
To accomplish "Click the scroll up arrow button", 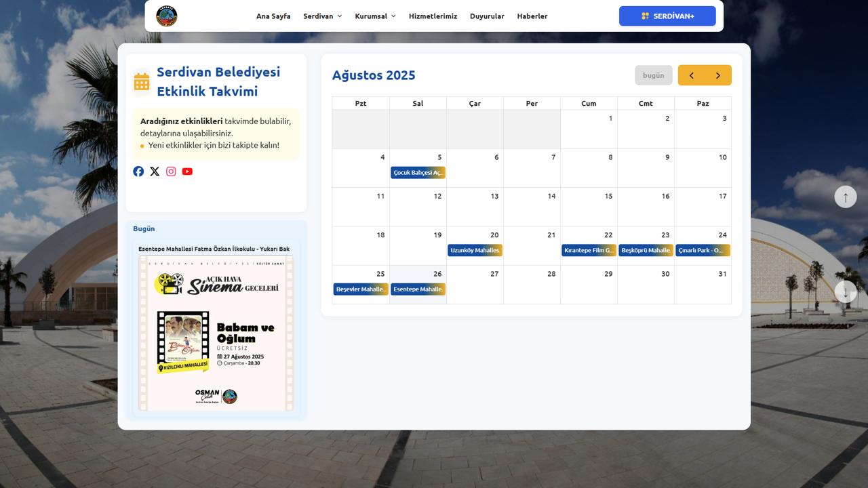I will pos(845,197).
